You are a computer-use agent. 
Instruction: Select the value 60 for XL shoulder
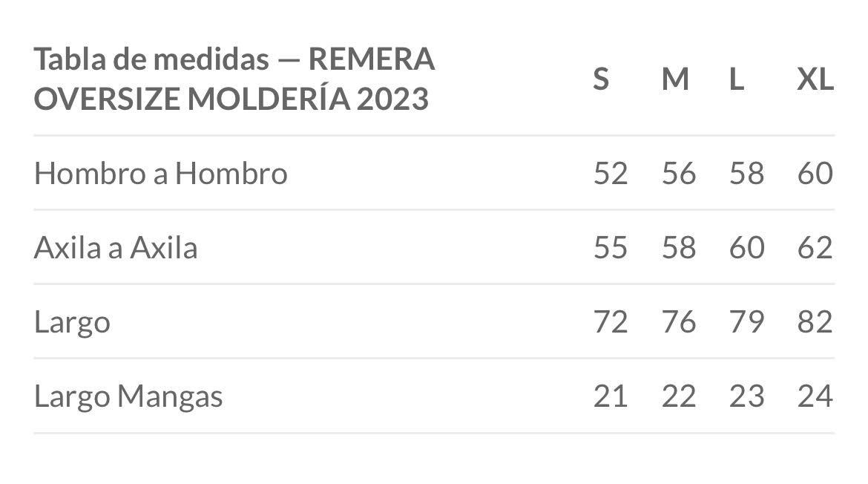tap(815, 173)
